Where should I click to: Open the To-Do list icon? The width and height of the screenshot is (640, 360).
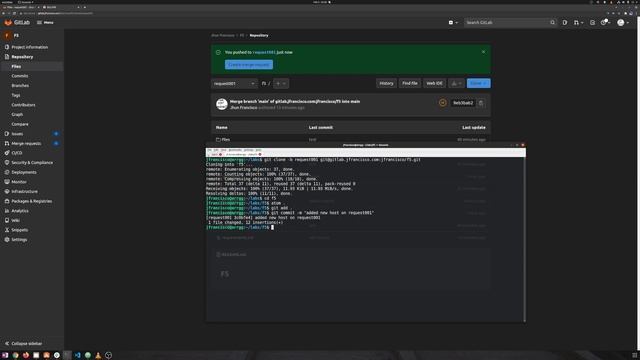click(x=592, y=22)
